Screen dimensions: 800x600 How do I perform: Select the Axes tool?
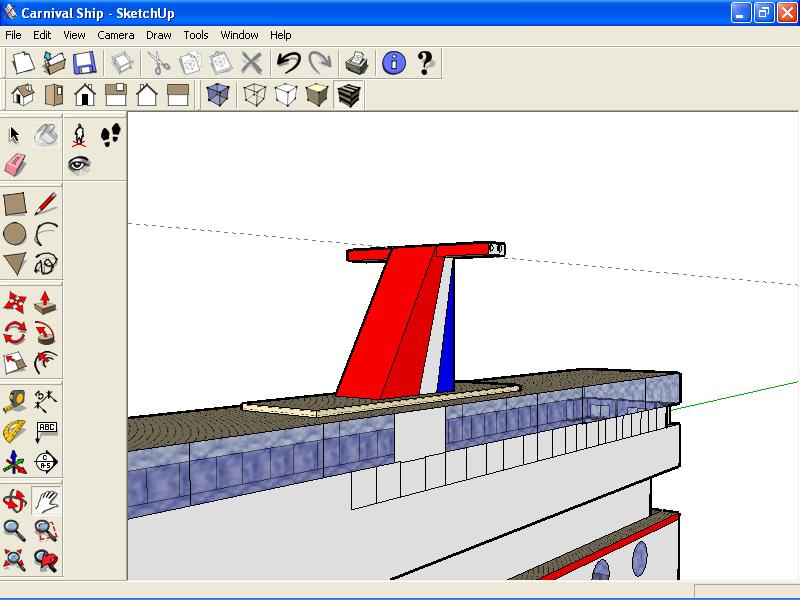(14, 462)
